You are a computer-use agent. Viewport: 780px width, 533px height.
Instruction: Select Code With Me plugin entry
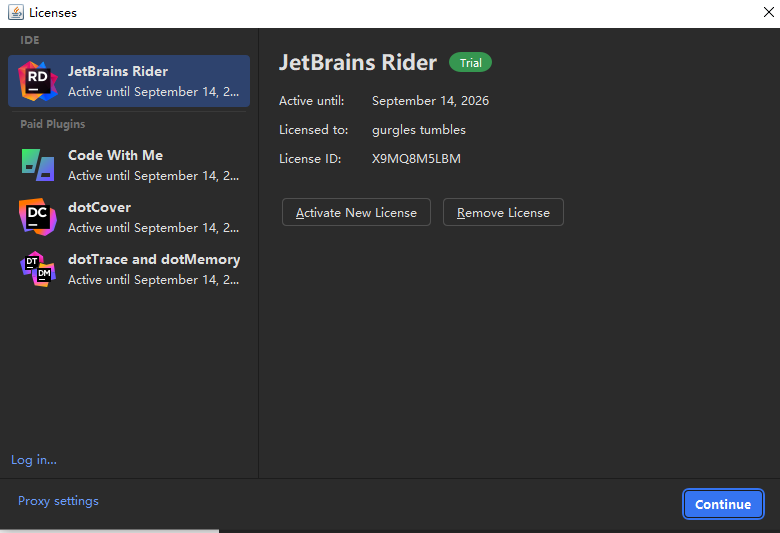pyautogui.click(x=129, y=165)
